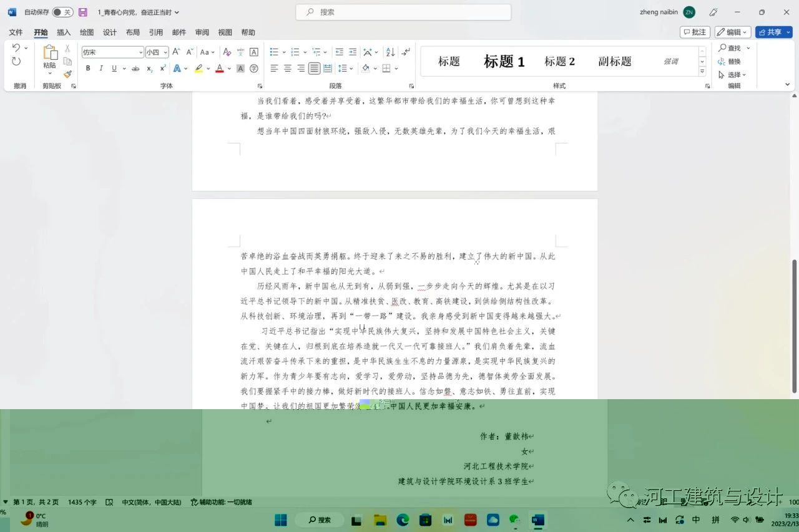Open the document title dropdown arrow
The width and height of the screenshot is (799, 532).
(177, 12)
